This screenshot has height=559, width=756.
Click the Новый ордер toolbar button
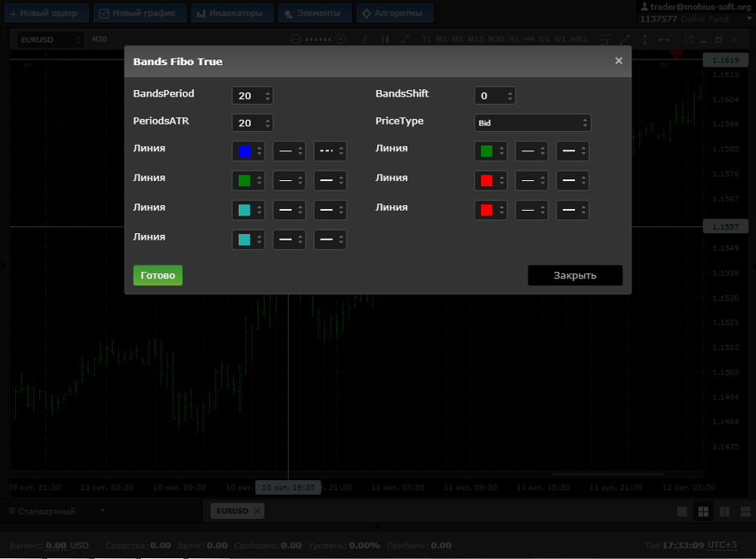point(46,13)
